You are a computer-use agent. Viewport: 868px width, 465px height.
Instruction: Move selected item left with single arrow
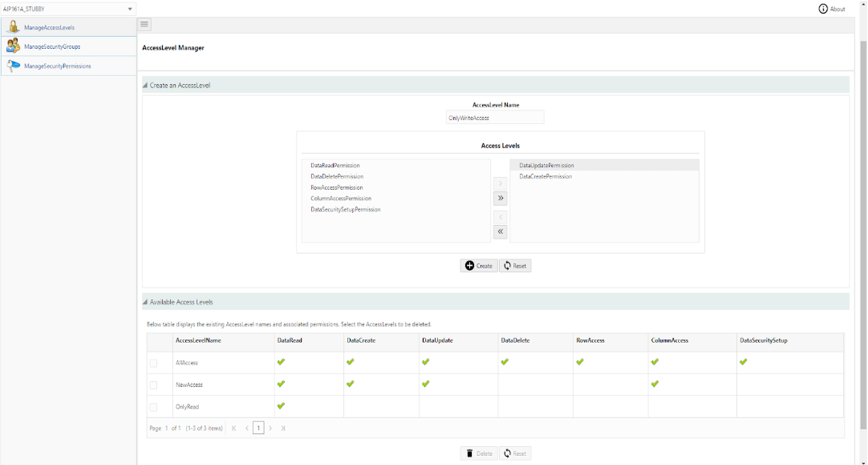500,217
